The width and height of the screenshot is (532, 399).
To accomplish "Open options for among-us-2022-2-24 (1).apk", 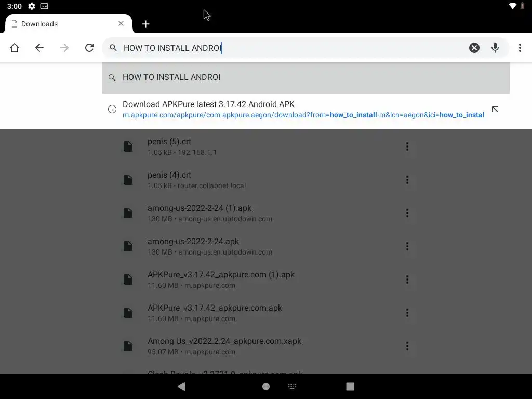I will (407, 213).
